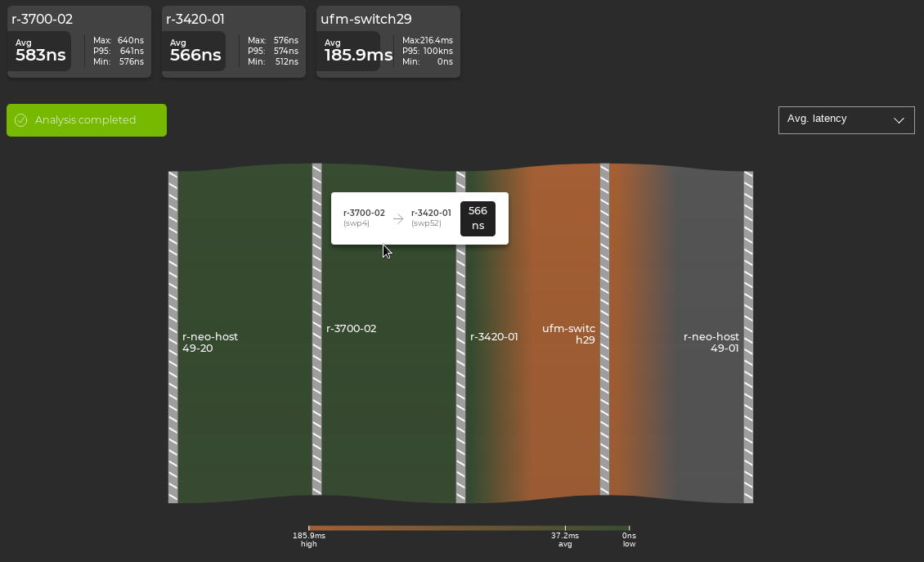Click the checkmark icon in Analysis completed banner
Screen dimensions: 924x562
point(21,120)
